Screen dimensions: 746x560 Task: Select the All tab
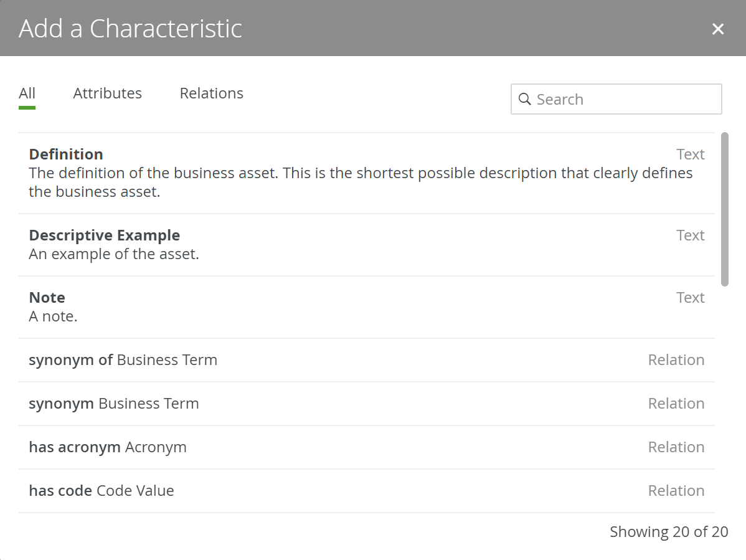(27, 93)
